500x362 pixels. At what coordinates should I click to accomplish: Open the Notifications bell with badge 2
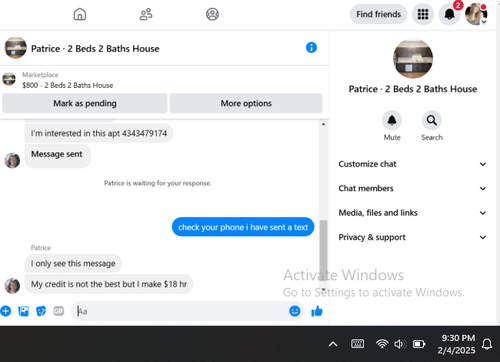point(449,14)
